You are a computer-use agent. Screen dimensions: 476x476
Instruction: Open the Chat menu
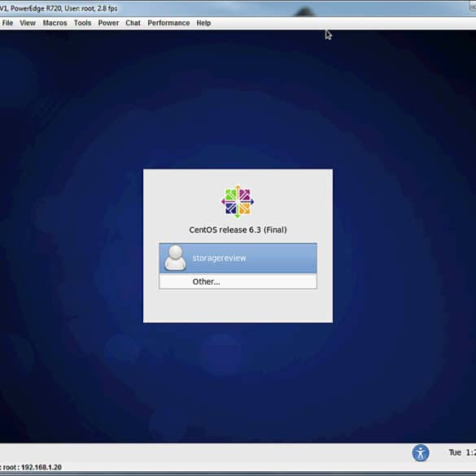click(133, 23)
